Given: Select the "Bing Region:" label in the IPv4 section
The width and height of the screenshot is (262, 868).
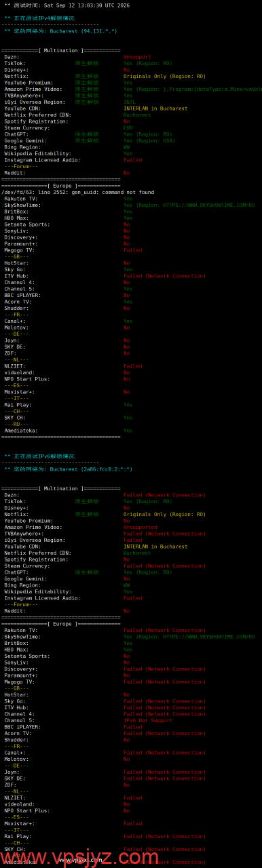Looking at the screenshot, I should (23, 147).
